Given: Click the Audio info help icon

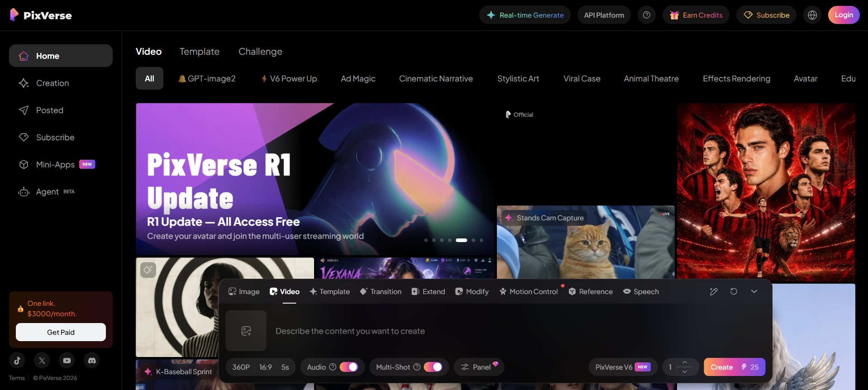Looking at the screenshot, I should click(333, 367).
